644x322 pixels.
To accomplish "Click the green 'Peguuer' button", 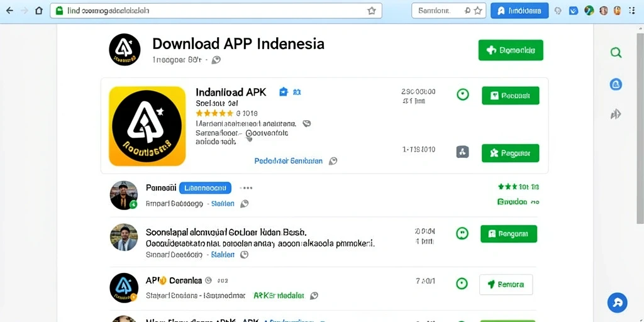I will click(x=511, y=153).
